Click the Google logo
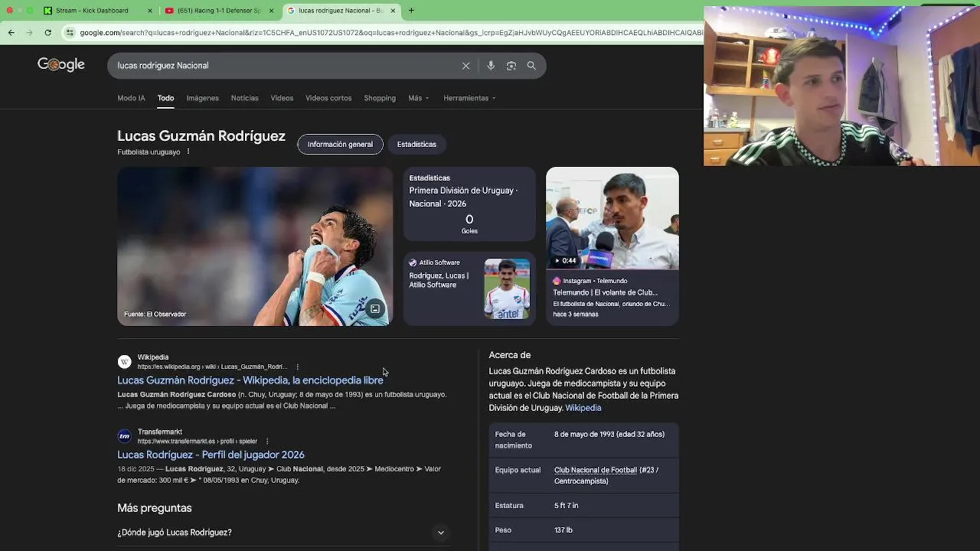The image size is (980, 551). click(x=61, y=65)
